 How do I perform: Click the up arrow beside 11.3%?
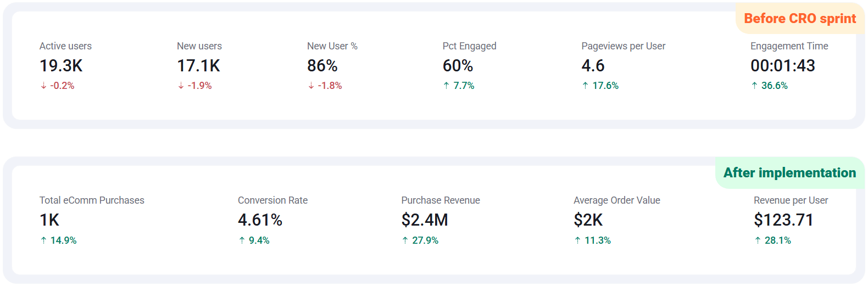[577, 240]
